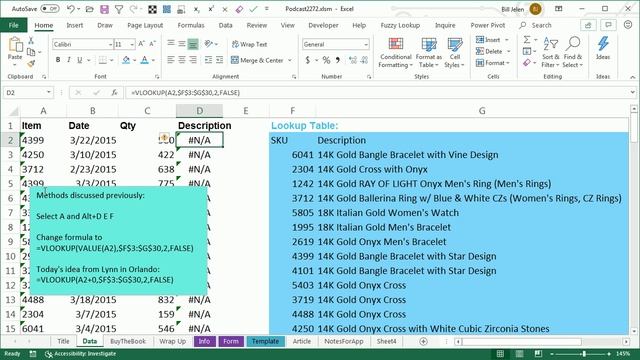Viewport: 640px width, 360px height.
Task: Toggle Top Align in Alignment group
Action: coord(171,44)
